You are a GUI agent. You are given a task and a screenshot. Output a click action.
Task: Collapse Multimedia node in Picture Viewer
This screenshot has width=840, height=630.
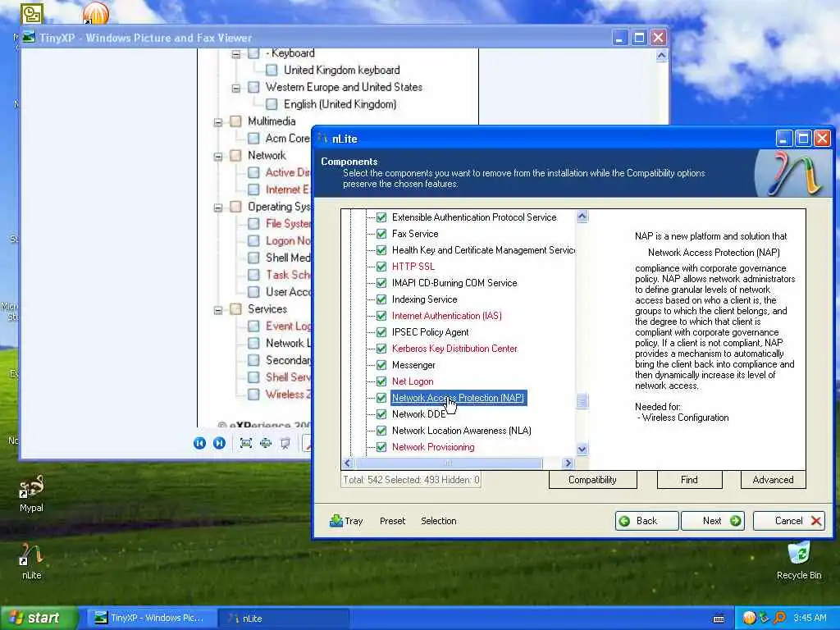[218, 122]
